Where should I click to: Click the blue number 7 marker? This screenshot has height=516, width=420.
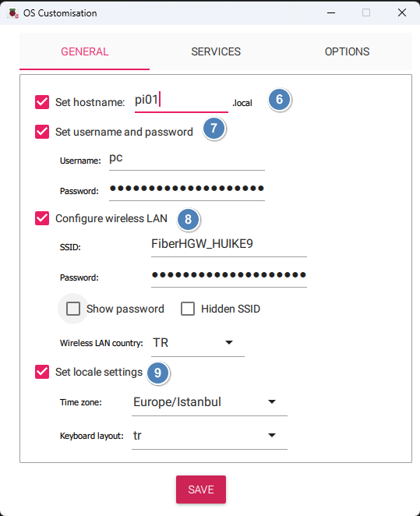[214, 129]
